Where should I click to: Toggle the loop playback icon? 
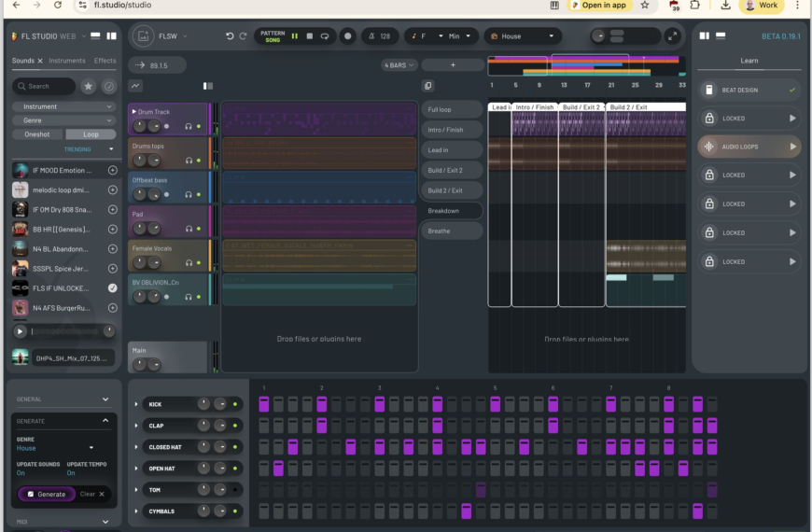point(325,36)
